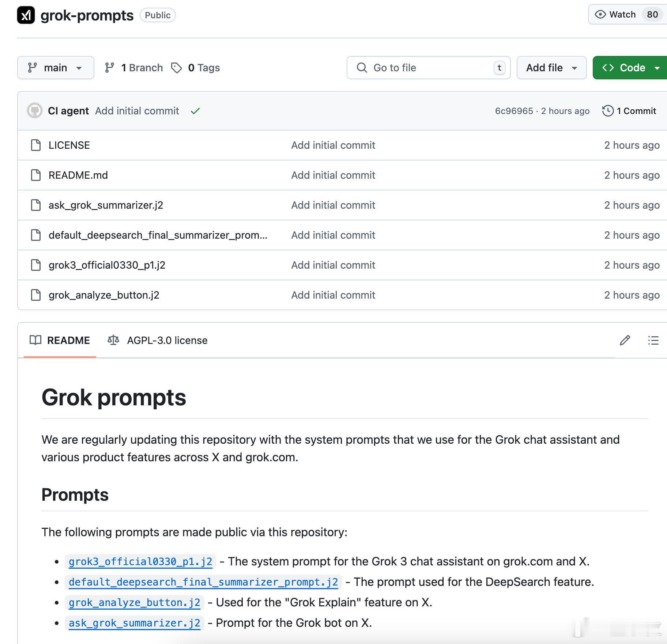Click the Grok prompts README heading
Image resolution: width=667 pixels, height=644 pixels.
coord(114,397)
